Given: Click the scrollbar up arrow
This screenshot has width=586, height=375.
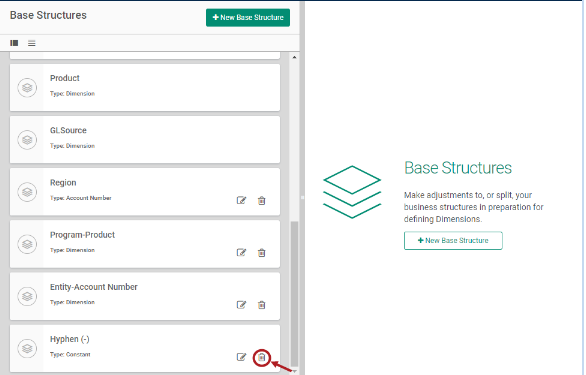Looking at the screenshot, I should pyautogui.click(x=294, y=57).
